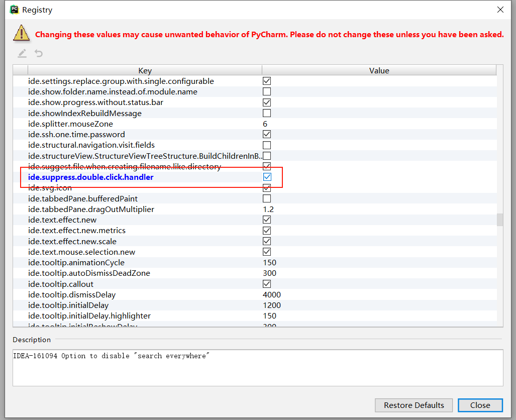
Task: Click the Value column header
Action: pyautogui.click(x=379, y=70)
